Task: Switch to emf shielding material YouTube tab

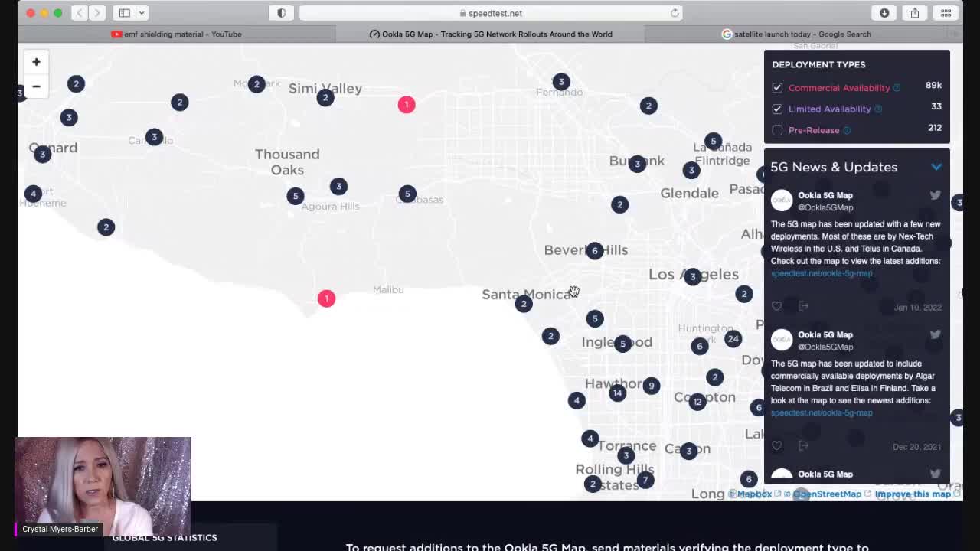Action: click(176, 34)
